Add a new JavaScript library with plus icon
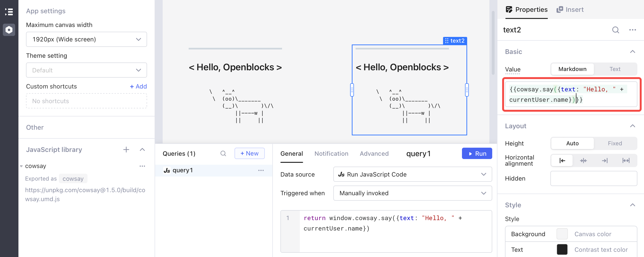The image size is (644, 257). (x=126, y=150)
